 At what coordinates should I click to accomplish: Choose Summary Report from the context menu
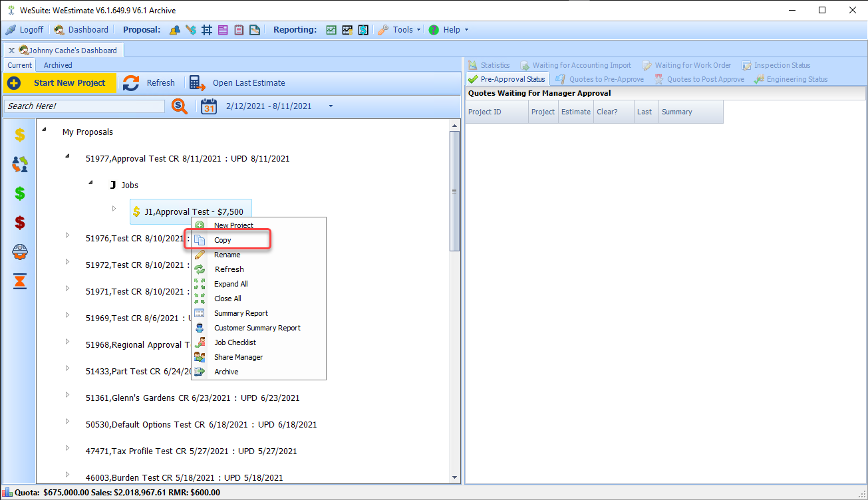(x=258, y=313)
